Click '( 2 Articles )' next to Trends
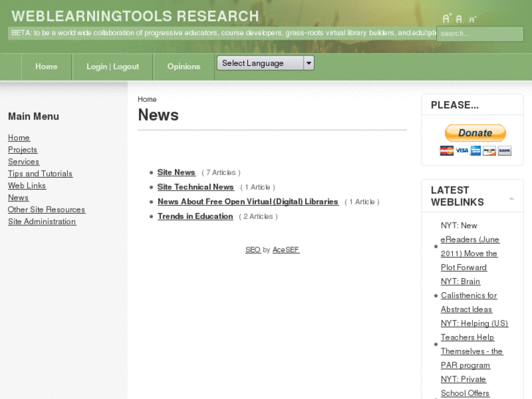The width and height of the screenshot is (532, 399). coord(258,216)
